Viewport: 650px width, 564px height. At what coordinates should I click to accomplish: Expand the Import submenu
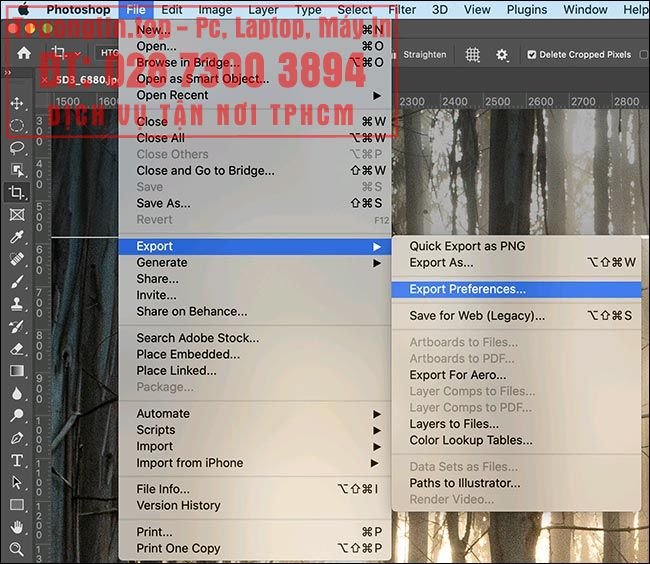point(255,446)
